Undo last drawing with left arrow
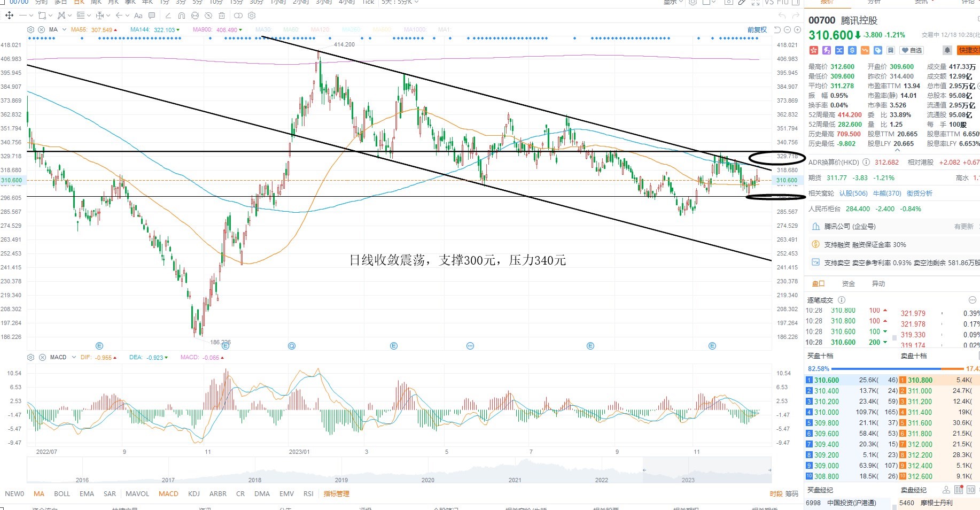 pos(782,16)
